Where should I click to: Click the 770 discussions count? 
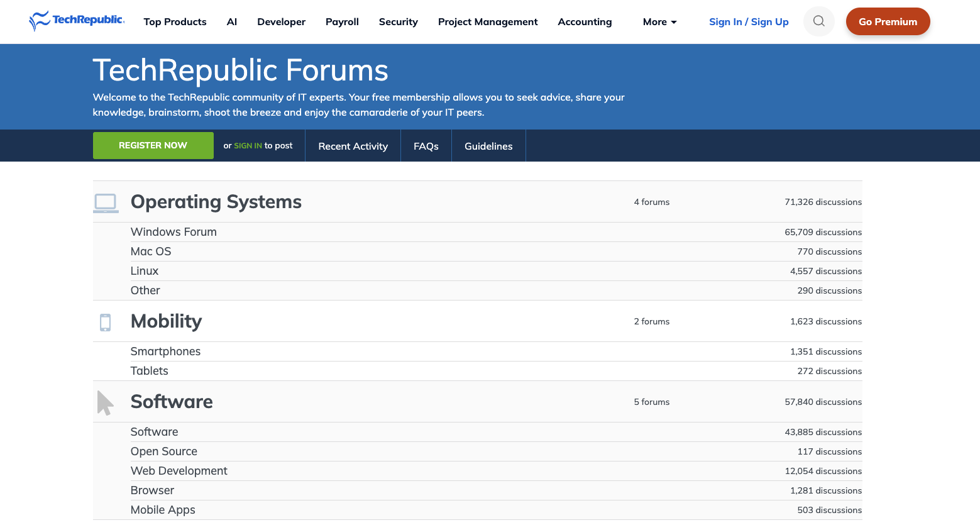(829, 251)
